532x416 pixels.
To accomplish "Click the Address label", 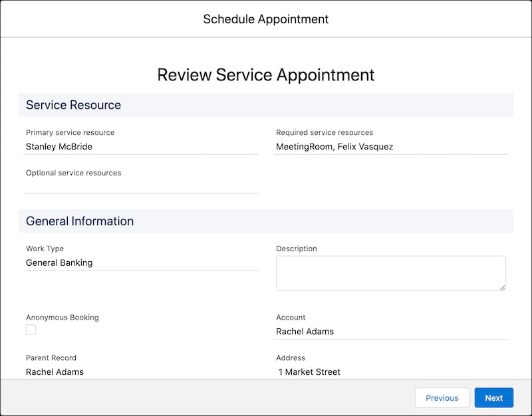I will tap(291, 358).
